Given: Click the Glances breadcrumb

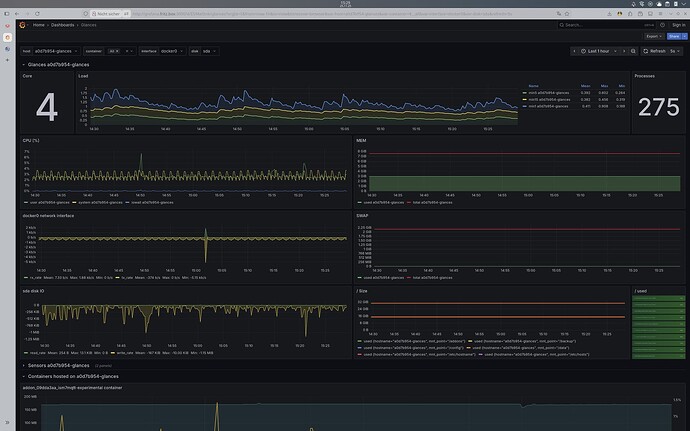Looking at the screenshot, I should (x=88, y=25).
